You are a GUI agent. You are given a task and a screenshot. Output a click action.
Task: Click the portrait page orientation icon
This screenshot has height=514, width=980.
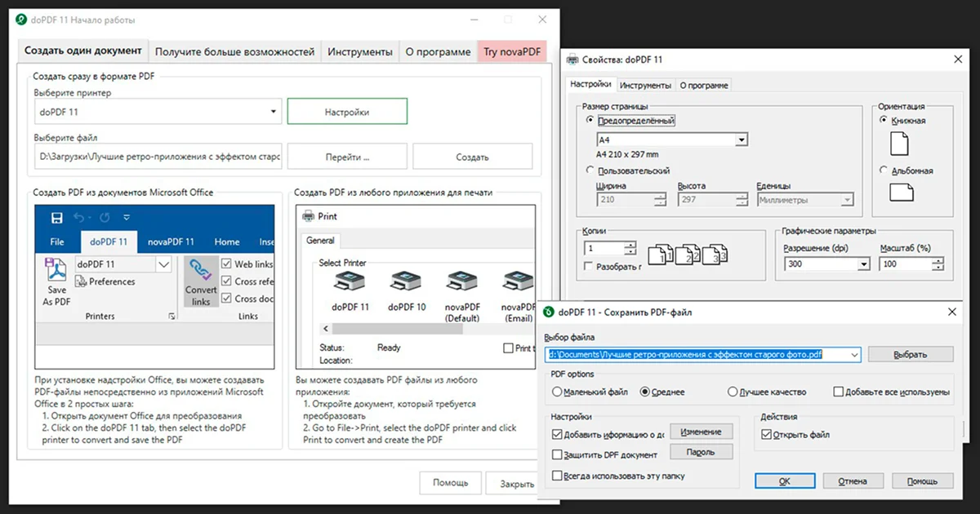pyautogui.click(x=898, y=144)
